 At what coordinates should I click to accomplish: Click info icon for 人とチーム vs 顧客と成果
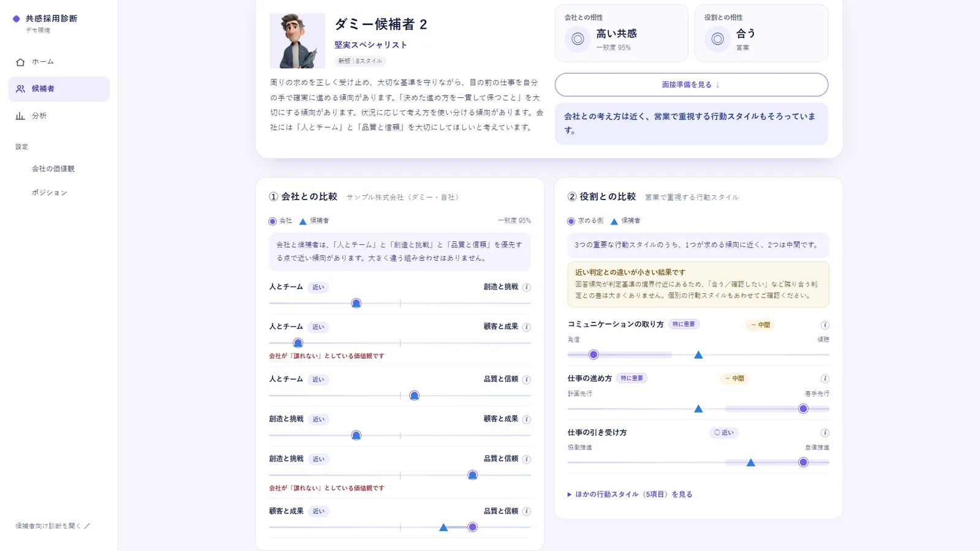pyautogui.click(x=526, y=327)
